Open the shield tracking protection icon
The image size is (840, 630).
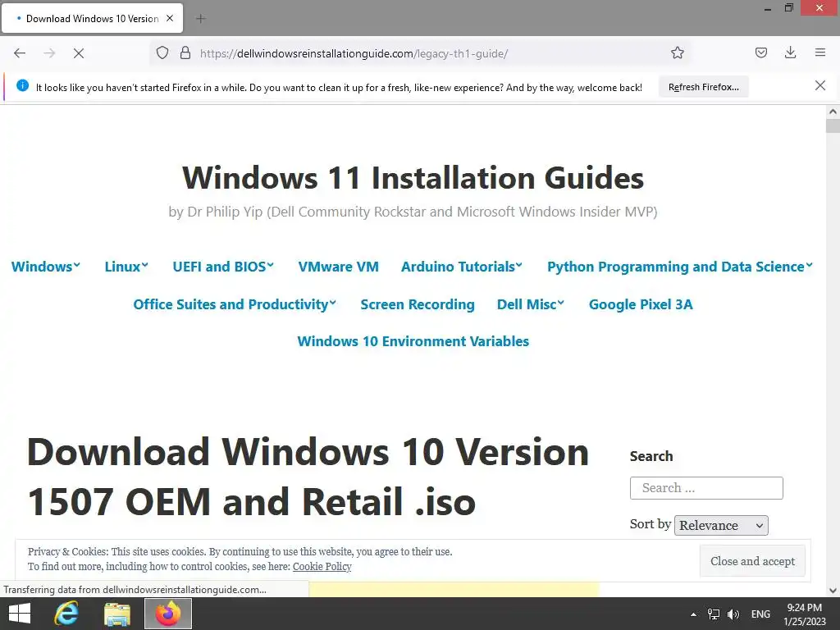tap(162, 53)
